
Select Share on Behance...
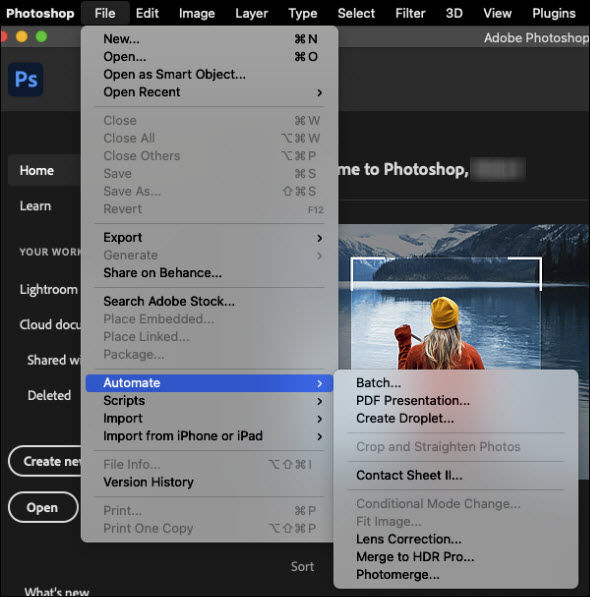(x=209, y=273)
